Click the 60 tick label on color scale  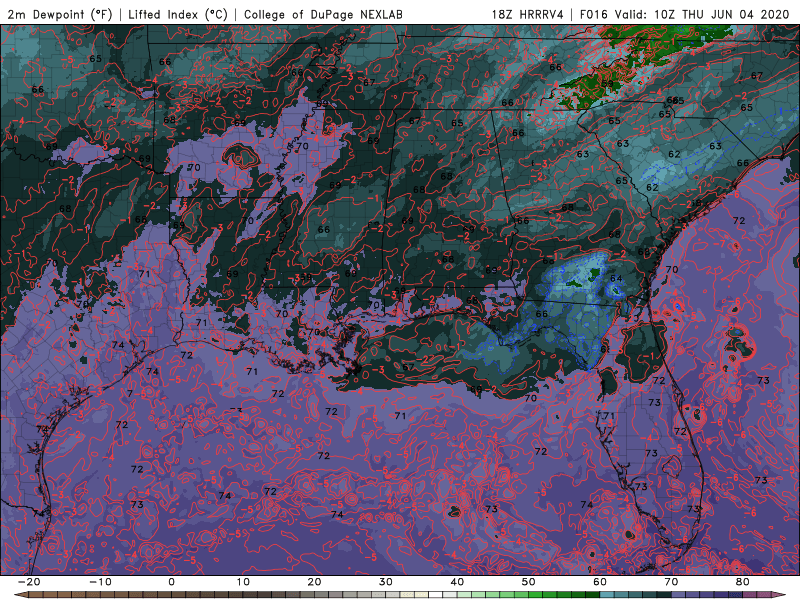pos(600,582)
